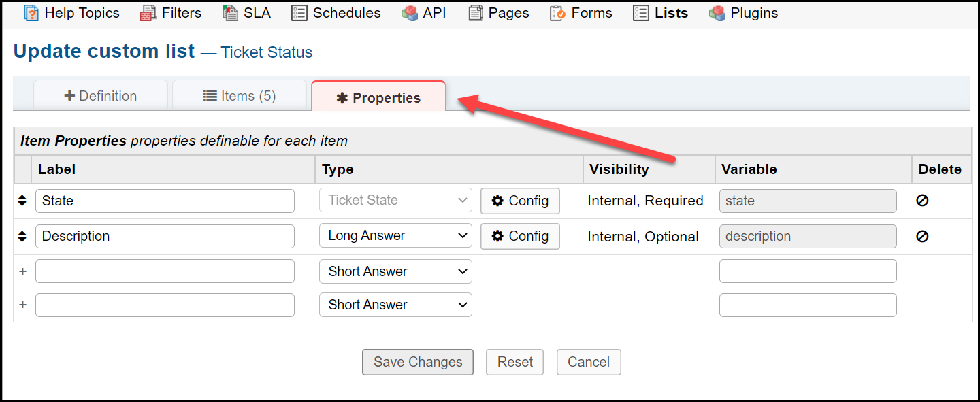The image size is (980, 402).
Task: Click the Help Topics icon
Action: [x=31, y=13]
